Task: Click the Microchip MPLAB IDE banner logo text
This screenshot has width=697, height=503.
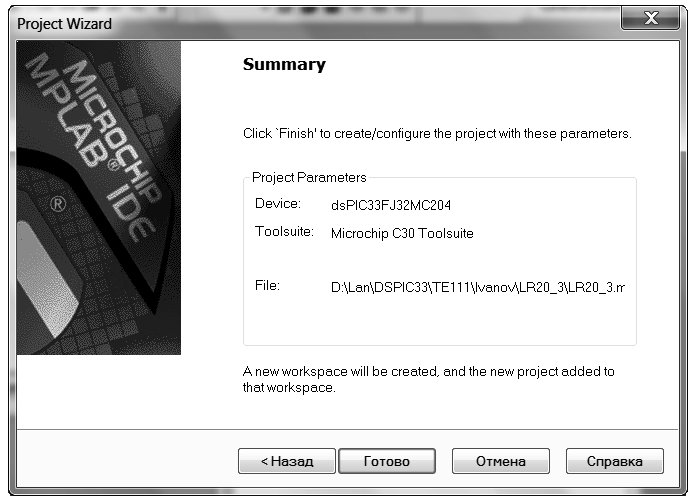Action: pos(94,147)
